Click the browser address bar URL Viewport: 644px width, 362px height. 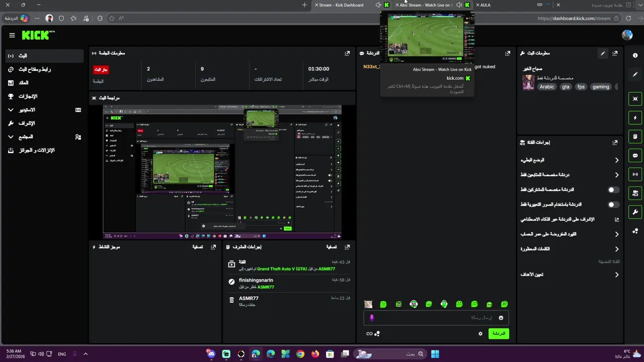pyautogui.click(x=574, y=19)
